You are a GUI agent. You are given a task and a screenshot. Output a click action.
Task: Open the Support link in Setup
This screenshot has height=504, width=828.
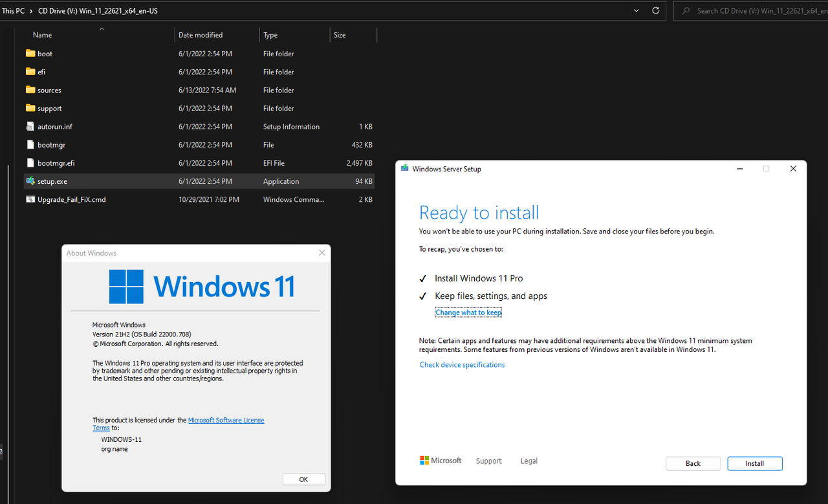tap(488, 461)
